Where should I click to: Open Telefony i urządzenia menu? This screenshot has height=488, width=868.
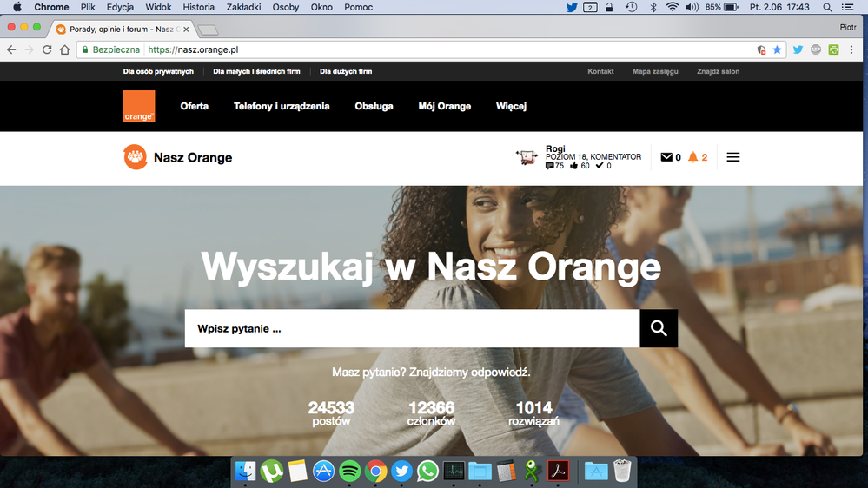tap(282, 106)
